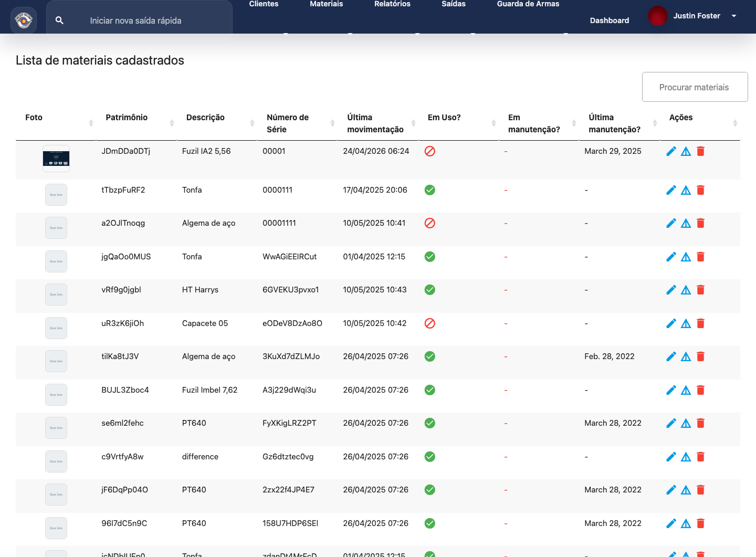Expand Justin Foster user dropdown arrow

tap(734, 16)
